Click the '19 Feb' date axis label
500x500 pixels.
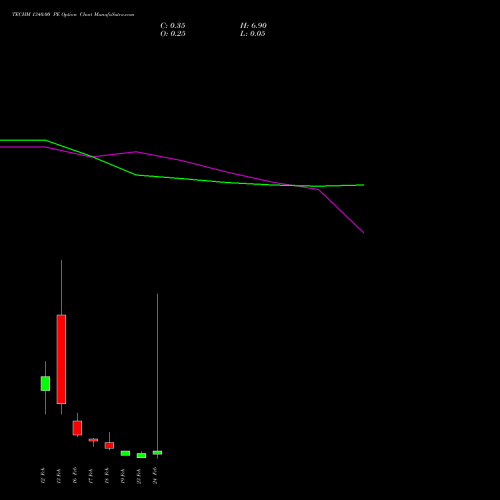tap(123, 476)
